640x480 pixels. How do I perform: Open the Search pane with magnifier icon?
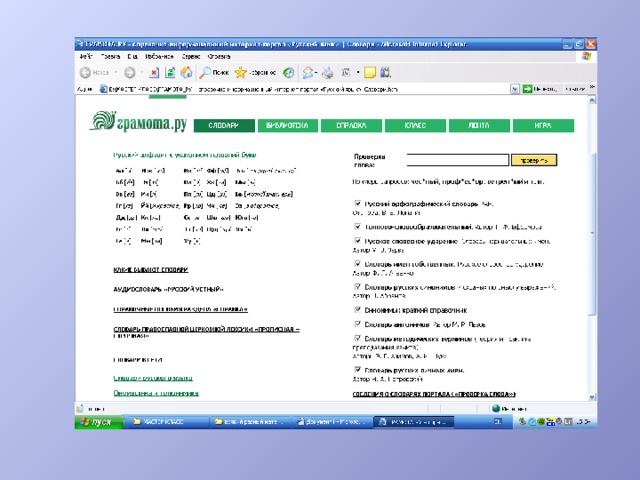(x=205, y=73)
